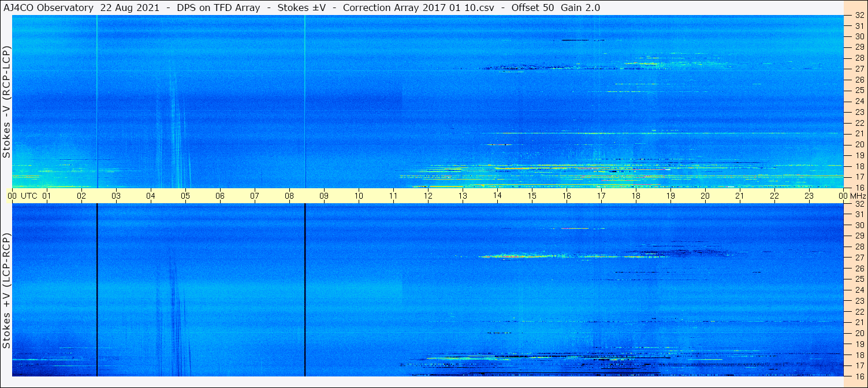Image resolution: width=868 pixels, height=388 pixels.
Task: Click '27' MHz tick on lower Stokes +V panel
Action: click(x=859, y=258)
